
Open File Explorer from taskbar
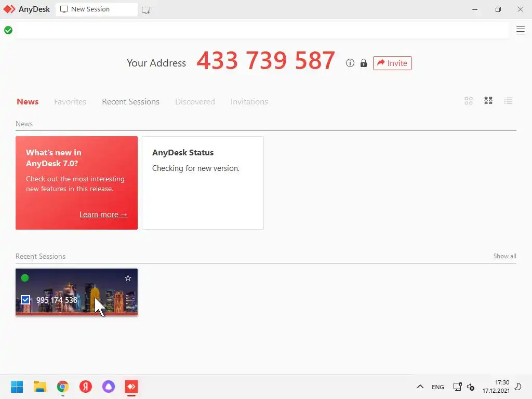pyautogui.click(x=39, y=387)
